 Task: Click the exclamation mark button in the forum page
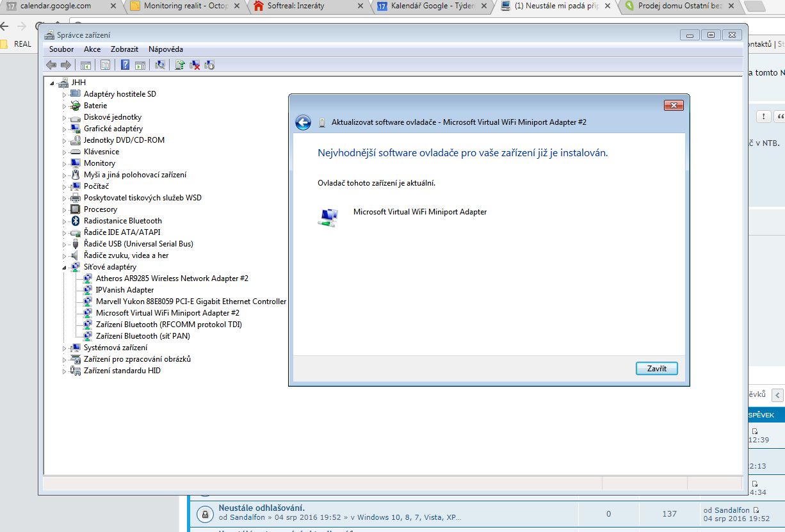763,117
